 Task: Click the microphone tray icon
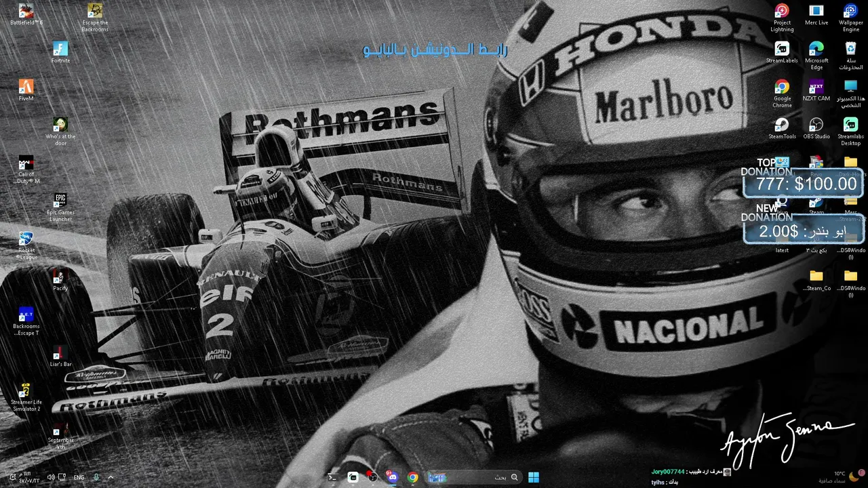point(96,477)
